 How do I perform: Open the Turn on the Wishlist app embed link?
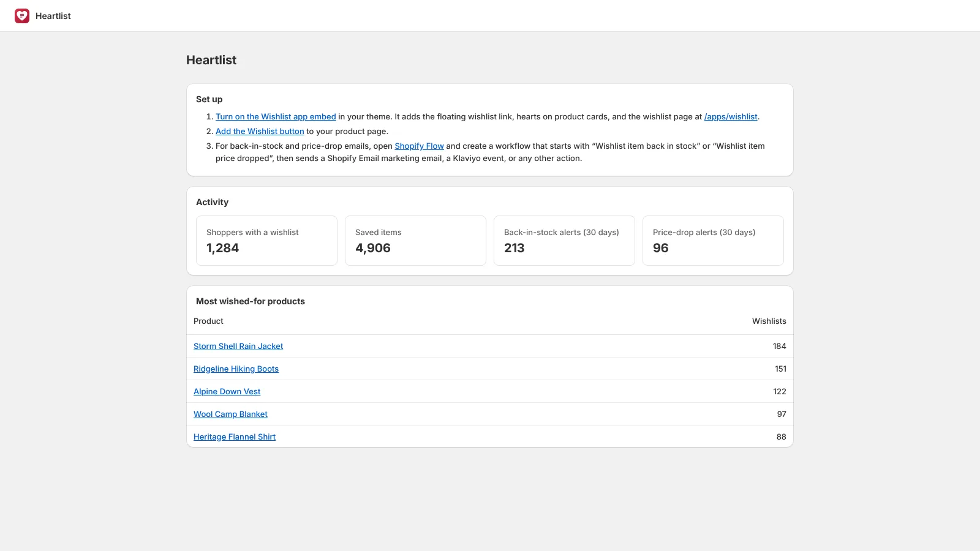[x=276, y=117]
